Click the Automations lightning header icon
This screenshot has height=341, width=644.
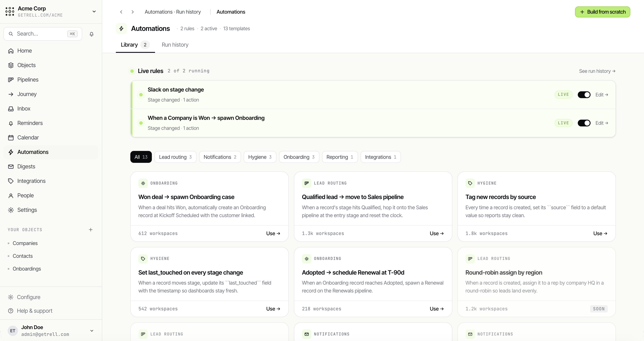pyautogui.click(x=122, y=29)
